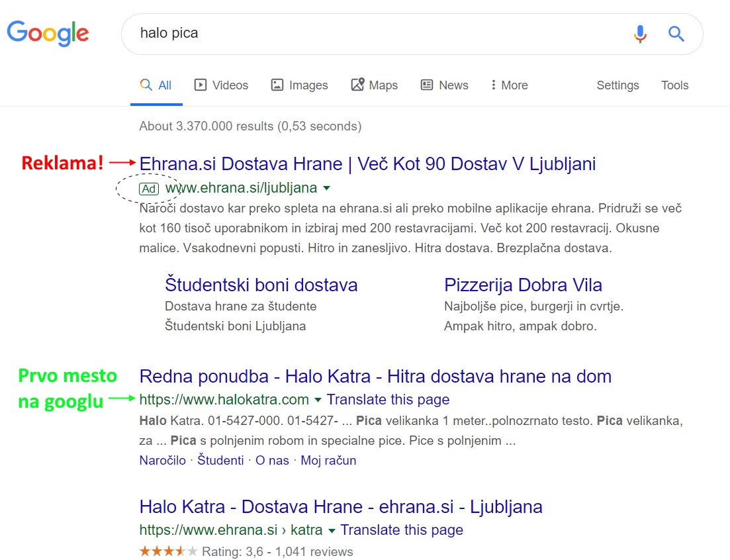Open the Ehrana.si Dostava Hrane ad title
This screenshot has height=560, width=730.
367,163
